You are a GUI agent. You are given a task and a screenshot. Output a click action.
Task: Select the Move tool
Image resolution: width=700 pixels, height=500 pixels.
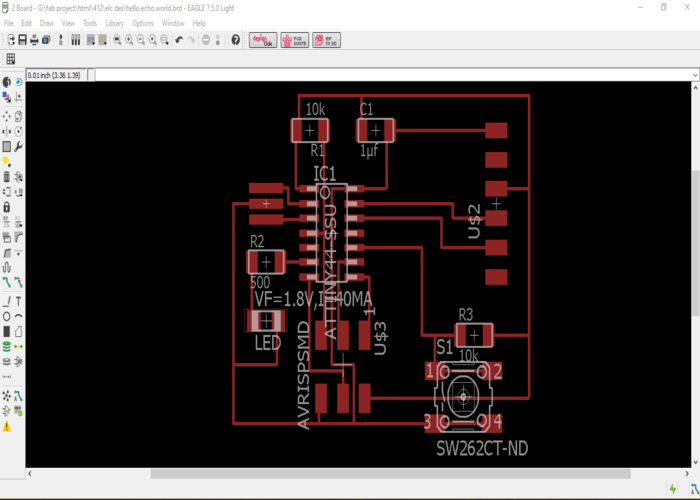tap(7, 117)
